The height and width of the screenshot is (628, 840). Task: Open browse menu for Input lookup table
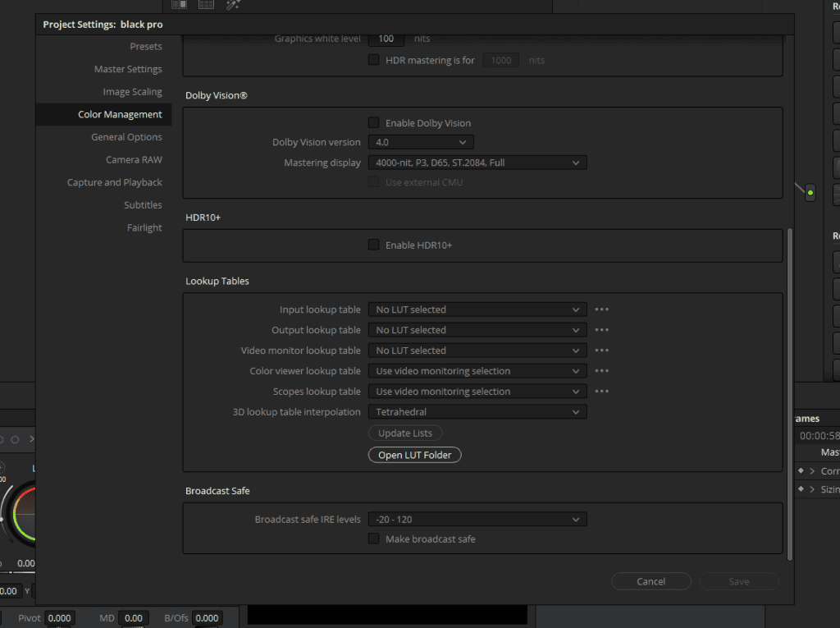[601, 309]
